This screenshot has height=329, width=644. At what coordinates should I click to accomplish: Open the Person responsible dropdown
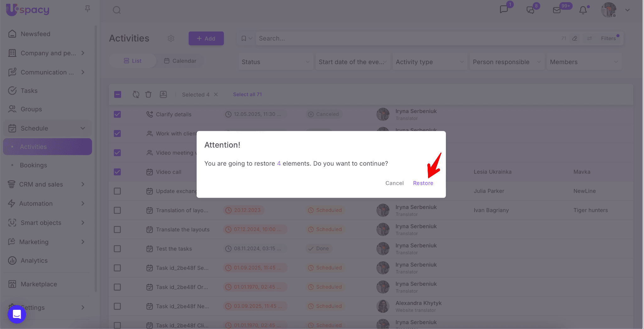[507, 62]
